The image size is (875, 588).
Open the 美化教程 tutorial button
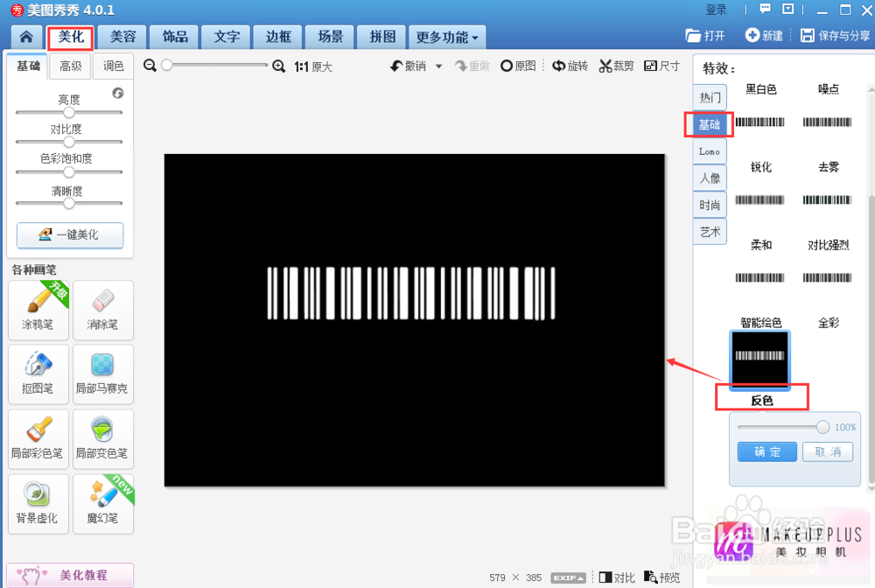coord(70,575)
